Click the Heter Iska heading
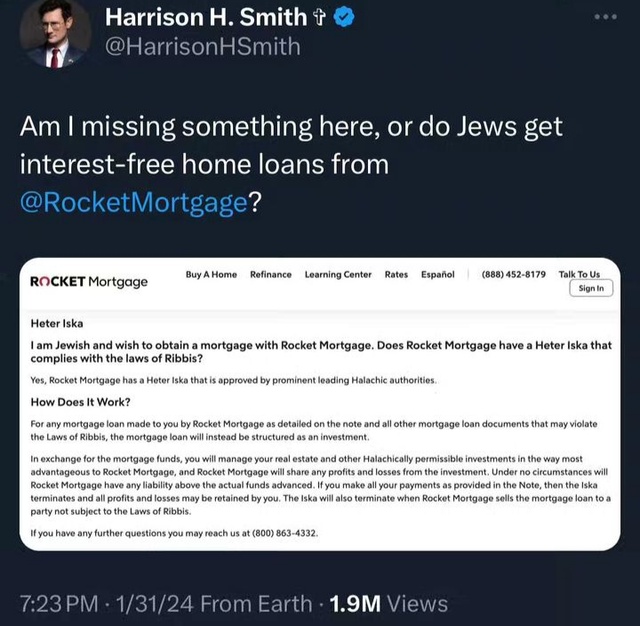 [58, 324]
